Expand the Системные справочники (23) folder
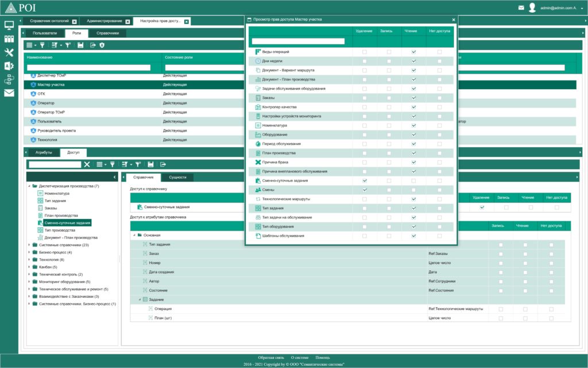Image resolution: width=588 pixels, height=368 pixels. pyautogui.click(x=29, y=245)
